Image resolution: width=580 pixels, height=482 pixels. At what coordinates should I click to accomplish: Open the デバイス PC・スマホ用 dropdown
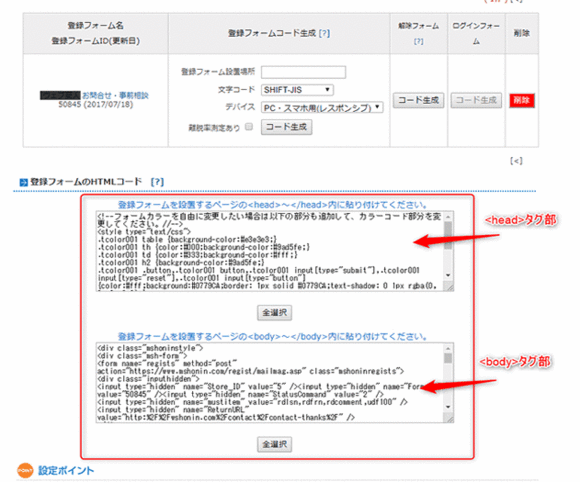point(322,108)
